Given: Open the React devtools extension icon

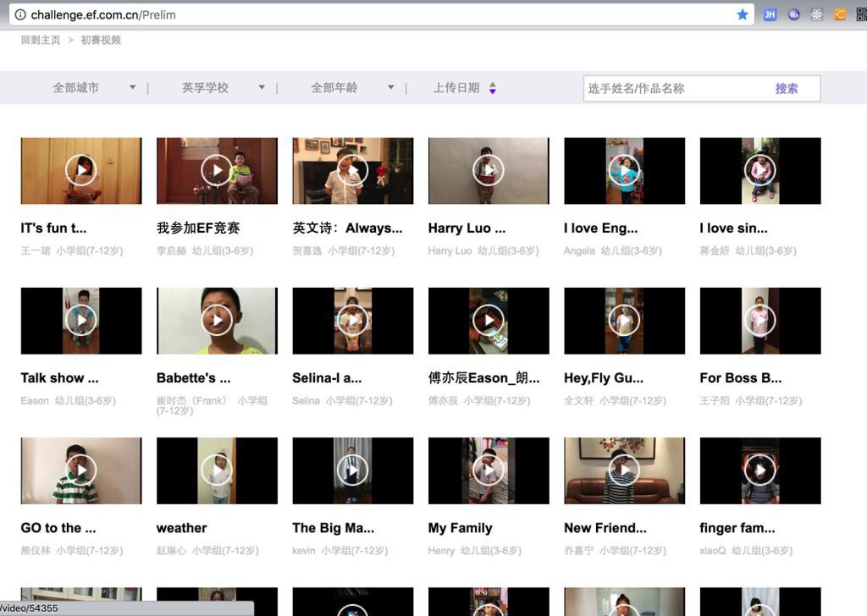Looking at the screenshot, I should [x=817, y=15].
